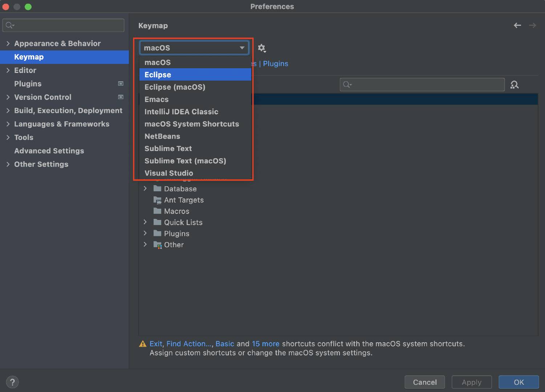The height and width of the screenshot is (392, 545).
Task: Select Eclipse keymap option
Action: (195, 75)
